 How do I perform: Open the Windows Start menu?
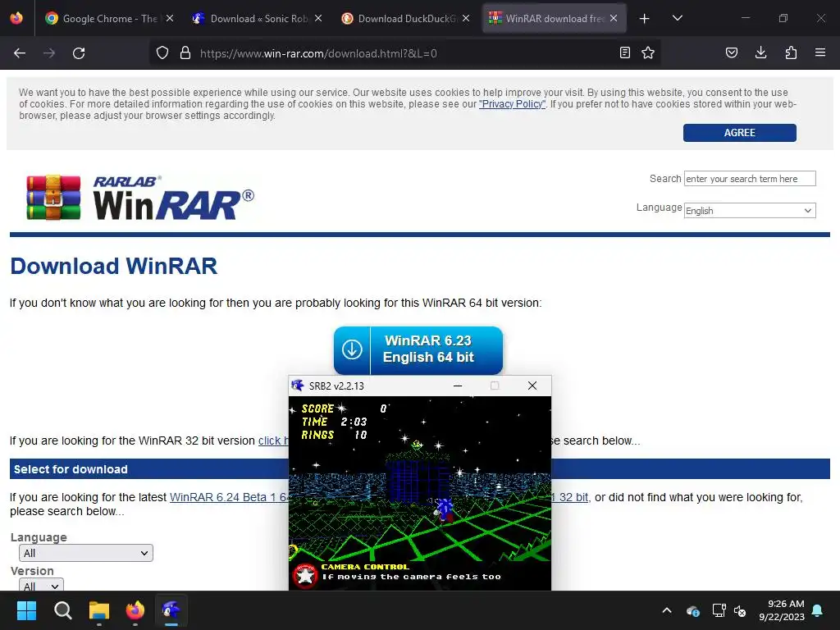tap(26, 610)
